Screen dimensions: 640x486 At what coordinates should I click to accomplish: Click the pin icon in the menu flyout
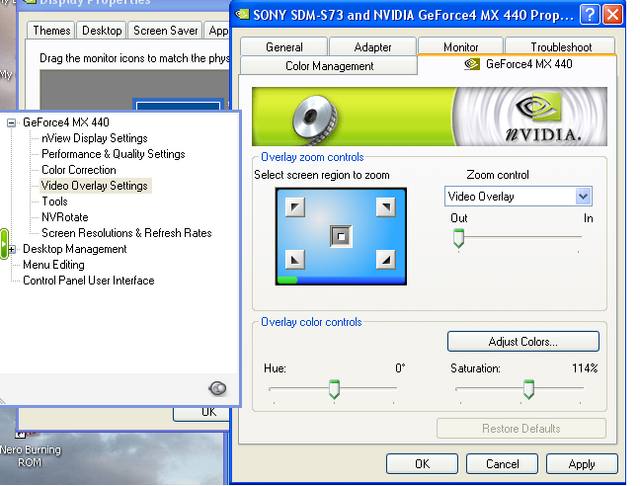tap(217, 388)
